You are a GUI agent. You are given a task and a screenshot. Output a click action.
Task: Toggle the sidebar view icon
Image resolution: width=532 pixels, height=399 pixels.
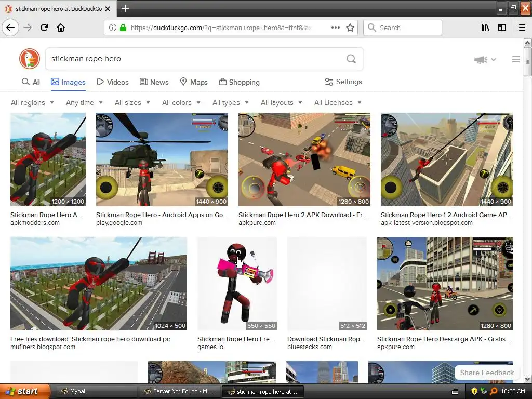pyautogui.click(x=502, y=28)
